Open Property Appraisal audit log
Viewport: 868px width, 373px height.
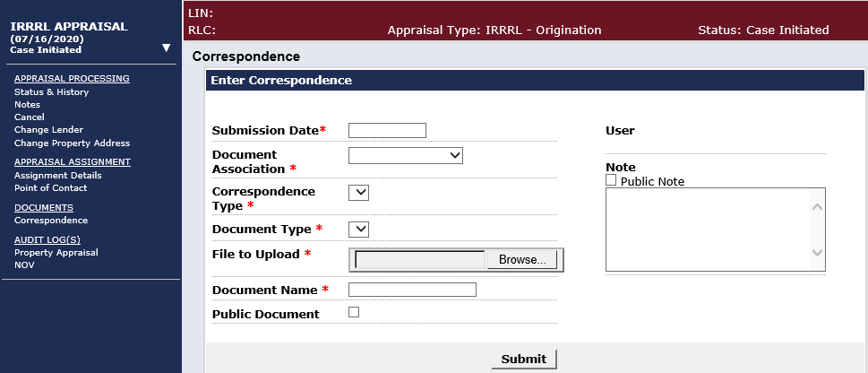click(56, 252)
